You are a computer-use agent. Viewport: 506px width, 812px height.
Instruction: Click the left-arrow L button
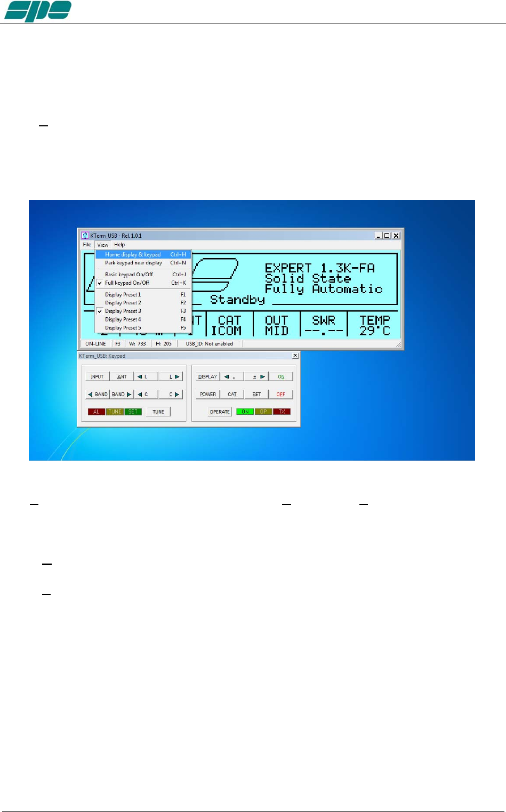coord(146,376)
